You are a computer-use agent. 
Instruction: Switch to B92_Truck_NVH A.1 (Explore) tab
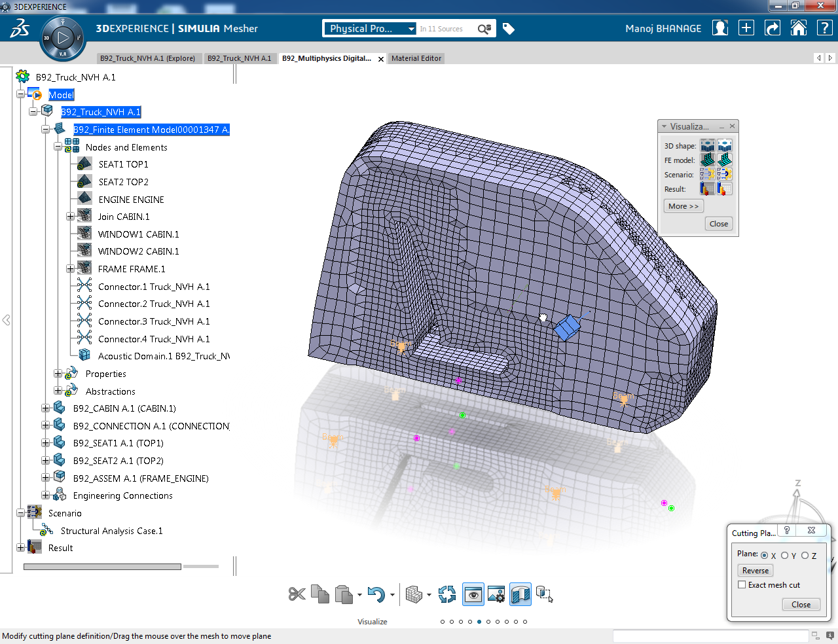pos(147,58)
